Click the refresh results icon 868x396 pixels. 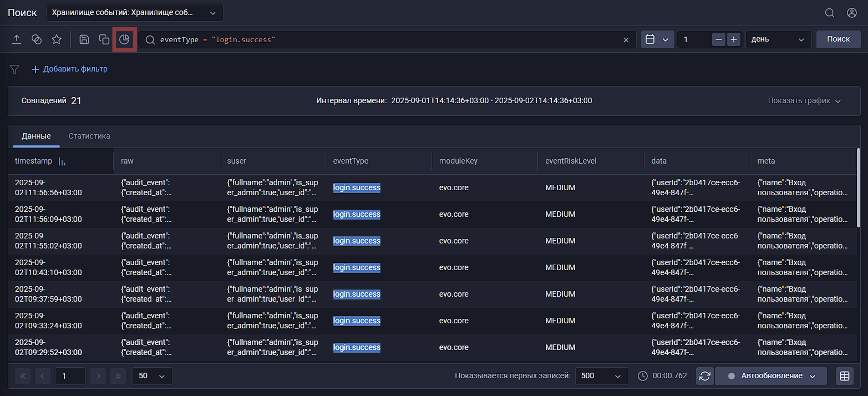point(704,376)
